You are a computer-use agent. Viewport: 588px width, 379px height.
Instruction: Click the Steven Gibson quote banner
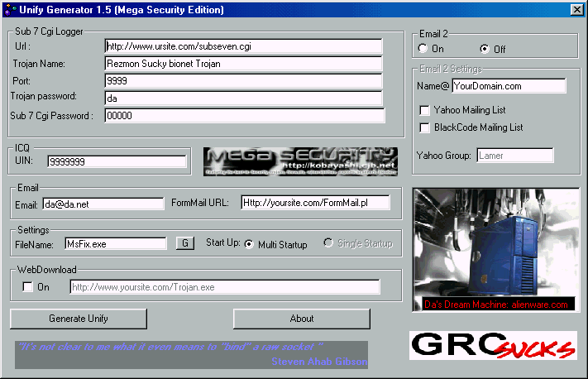(x=192, y=354)
